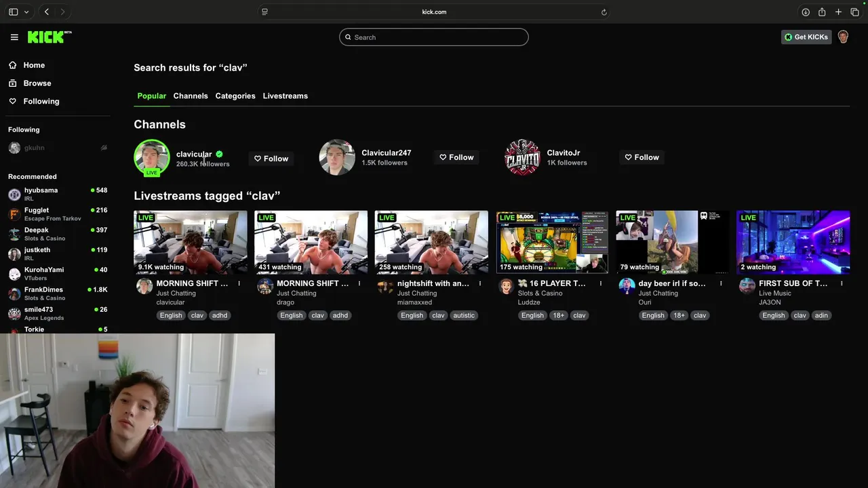Open the Ouri streamer avatar

[x=627, y=286]
